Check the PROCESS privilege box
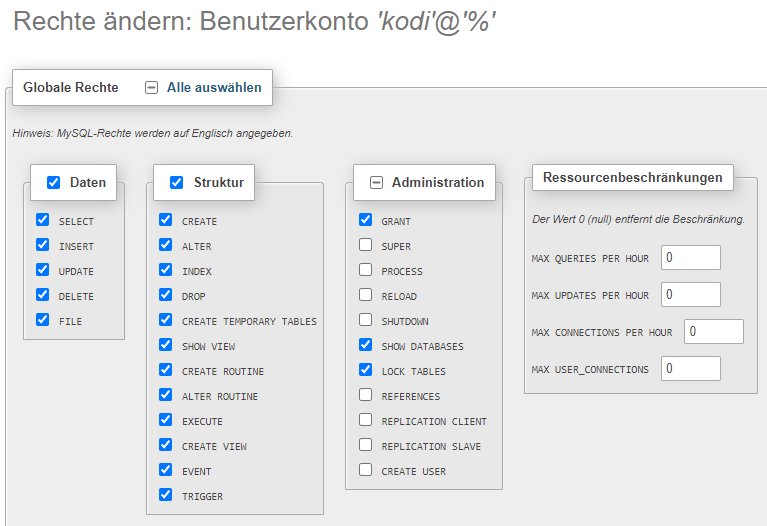The height and width of the screenshot is (526, 767). 365,270
